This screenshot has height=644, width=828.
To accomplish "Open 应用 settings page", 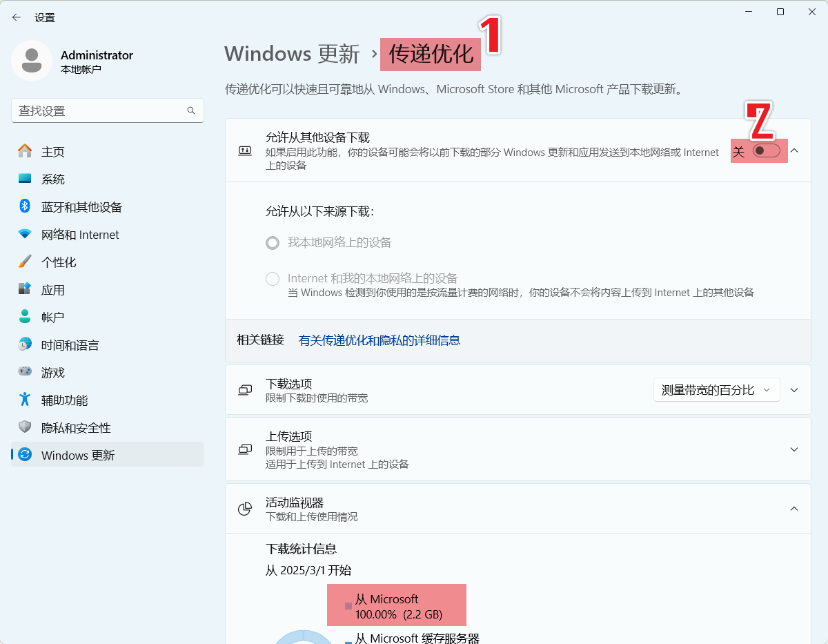I will [108, 290].
